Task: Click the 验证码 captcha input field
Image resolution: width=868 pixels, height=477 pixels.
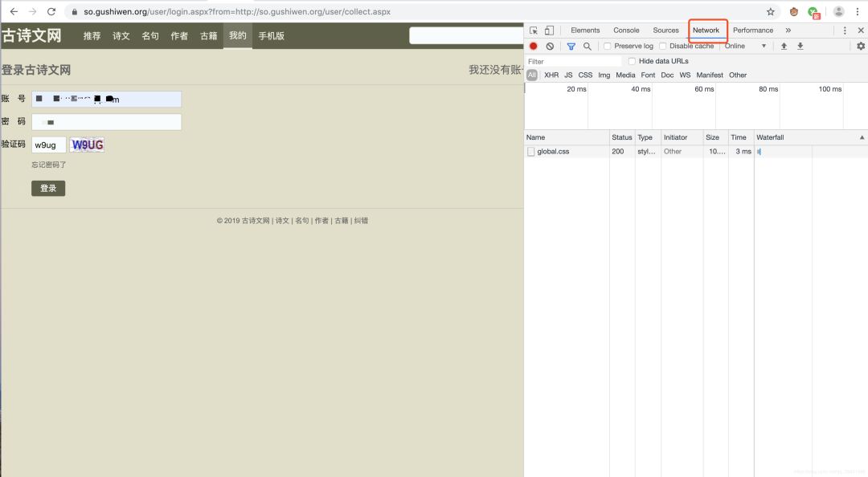Action: coord(49,145)
